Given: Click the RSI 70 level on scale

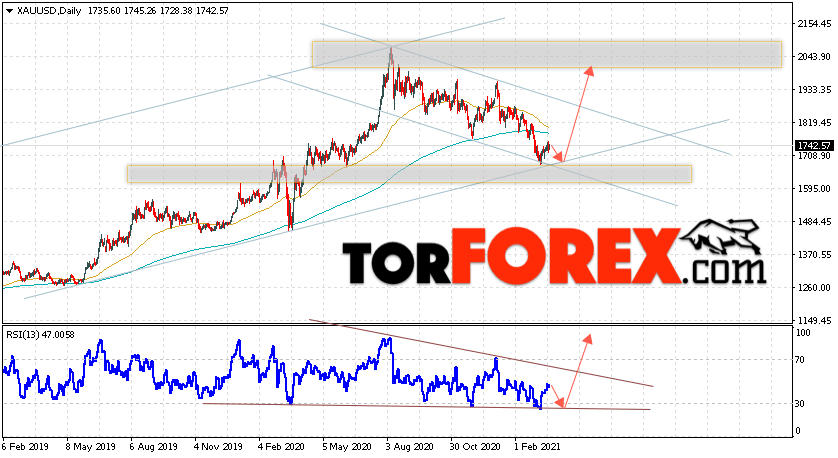Looking at the screenshot, I should 800,360.
